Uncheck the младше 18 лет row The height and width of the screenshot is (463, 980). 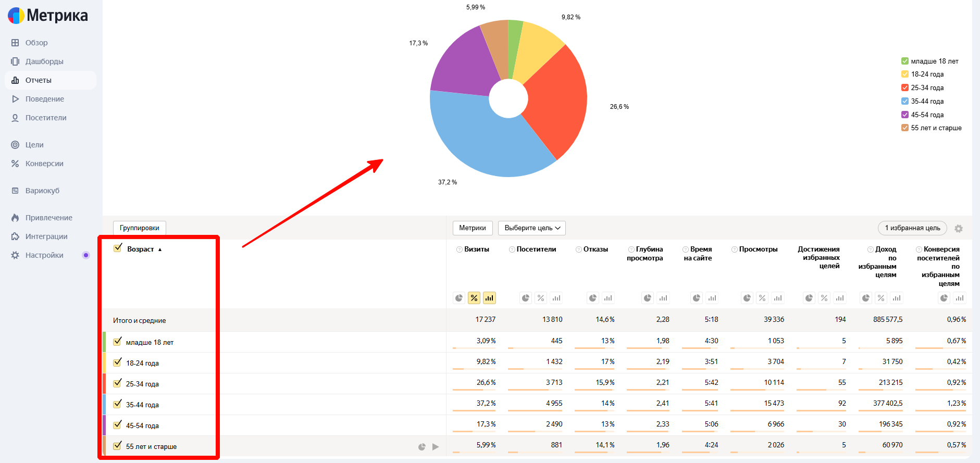[118, 342]
